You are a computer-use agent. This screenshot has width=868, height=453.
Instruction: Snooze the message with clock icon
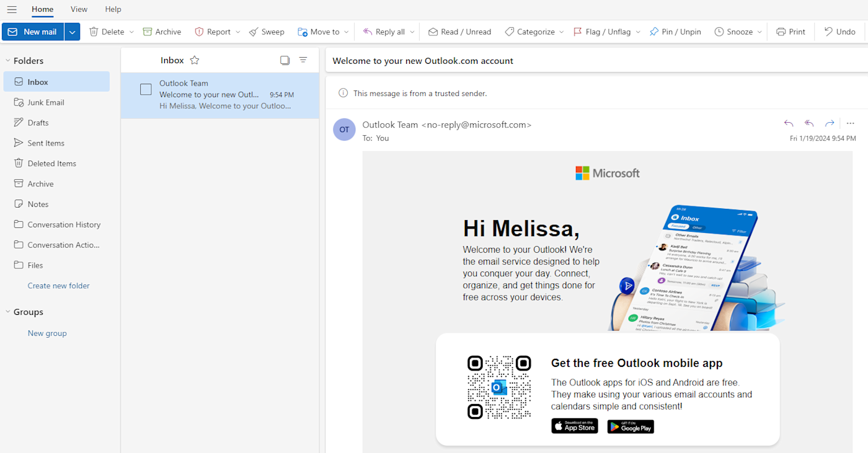719,32
